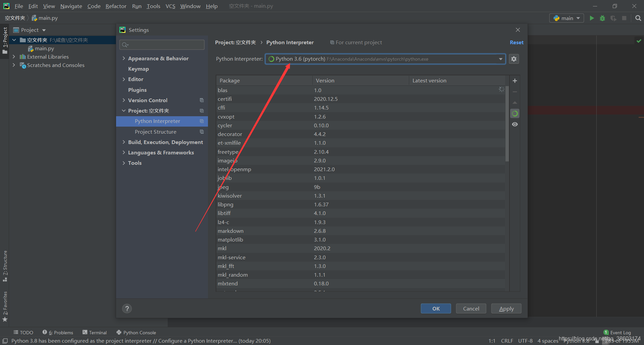Open the Refactor menu

[116, 6]
